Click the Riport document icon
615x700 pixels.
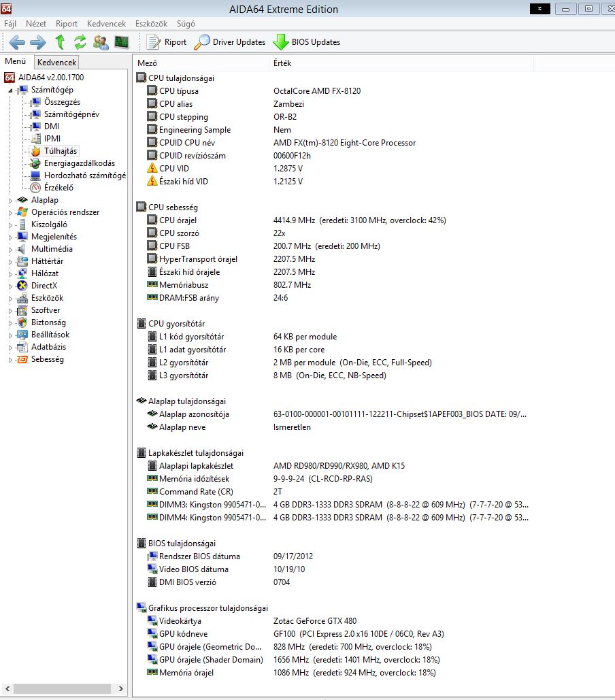(x=154, y=42)
